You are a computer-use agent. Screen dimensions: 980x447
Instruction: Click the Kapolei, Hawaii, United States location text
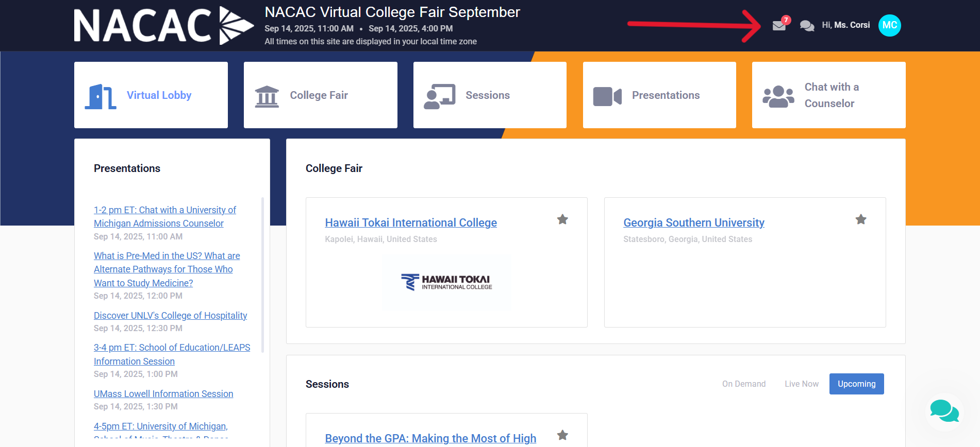pyautogui.click(x=381, y=239)
